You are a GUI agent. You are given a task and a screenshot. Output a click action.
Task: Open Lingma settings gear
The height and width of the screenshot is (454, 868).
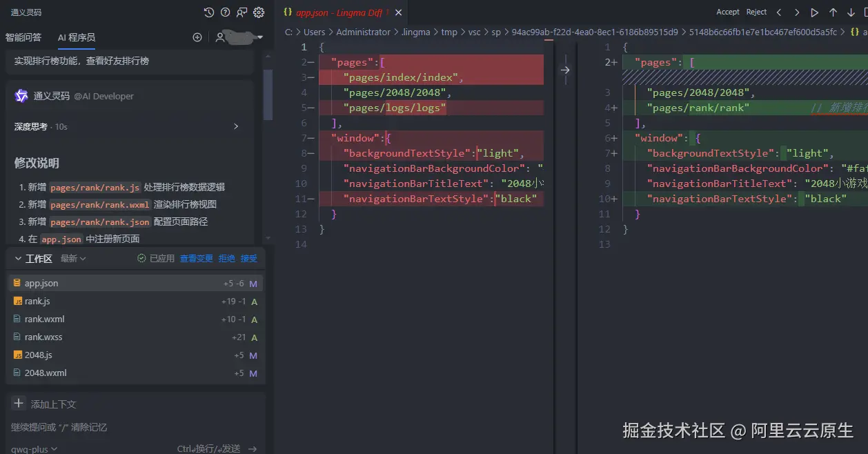pyautogui.click(x=259, y=12)
